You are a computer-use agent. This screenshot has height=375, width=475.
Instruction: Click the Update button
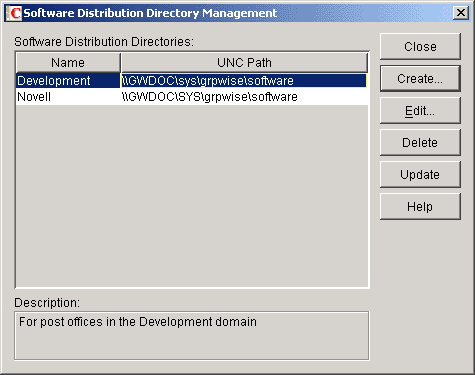[420, 175]
